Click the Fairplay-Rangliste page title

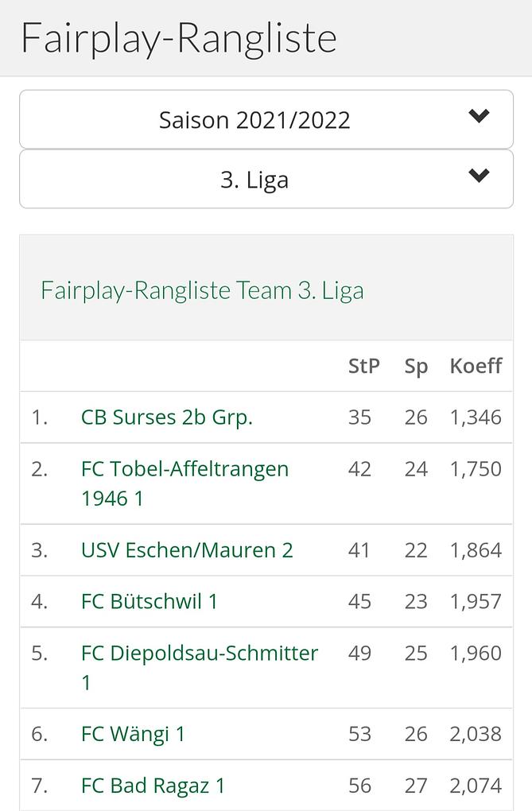pyautogui.click(x=179, y=38)
